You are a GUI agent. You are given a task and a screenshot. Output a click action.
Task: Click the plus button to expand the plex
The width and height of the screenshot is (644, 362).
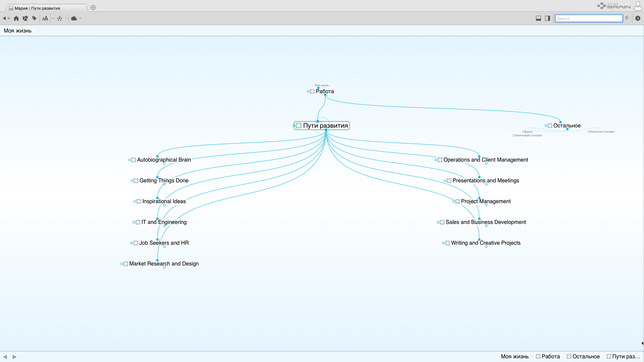(x=66, y=18)
